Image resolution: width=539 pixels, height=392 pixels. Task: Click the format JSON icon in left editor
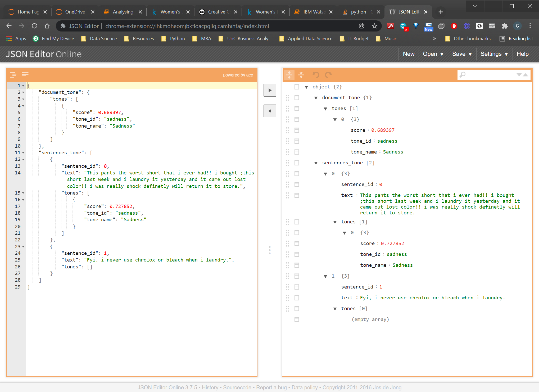click(13, 75)
